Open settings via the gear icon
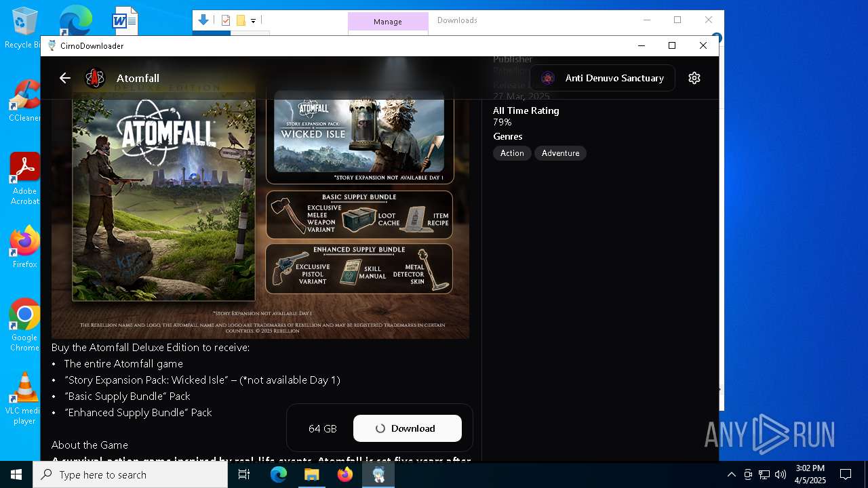 [x=694, y=78]
